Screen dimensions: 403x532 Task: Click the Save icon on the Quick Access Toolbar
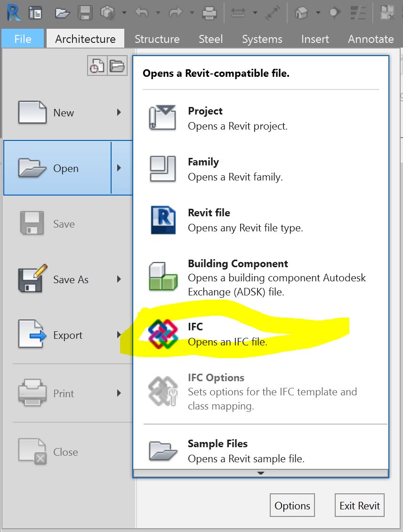85,13
